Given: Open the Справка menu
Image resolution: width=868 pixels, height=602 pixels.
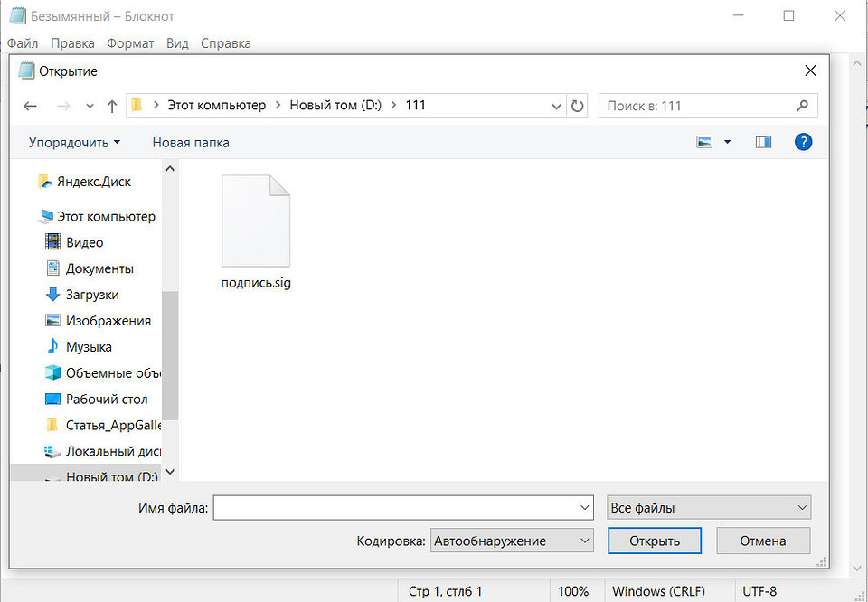Looking at the screenshot, I should 225,43.
